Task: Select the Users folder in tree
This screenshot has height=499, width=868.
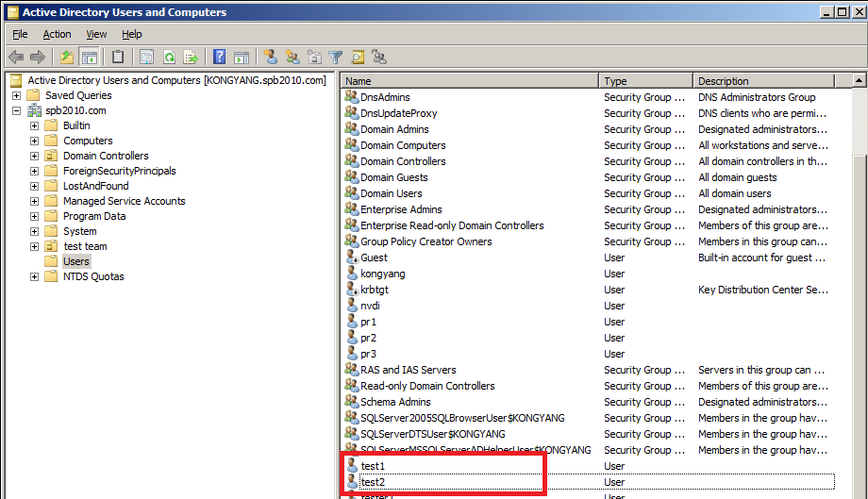Action: (x=76, y=261)
